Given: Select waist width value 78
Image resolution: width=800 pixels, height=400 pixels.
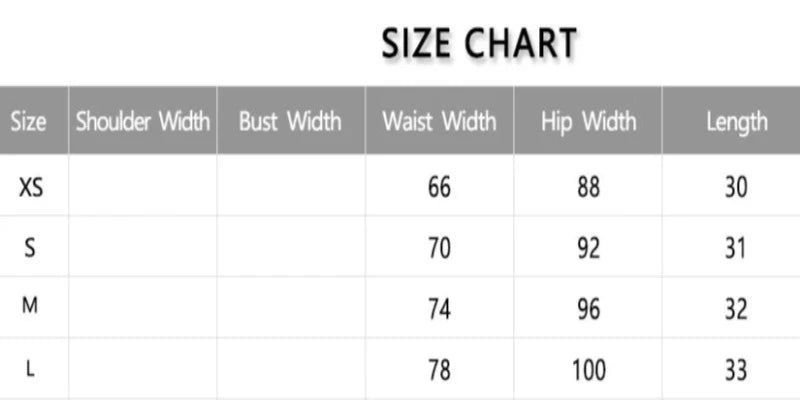Looking at the screenshot, I should click(x=440, y=370).
